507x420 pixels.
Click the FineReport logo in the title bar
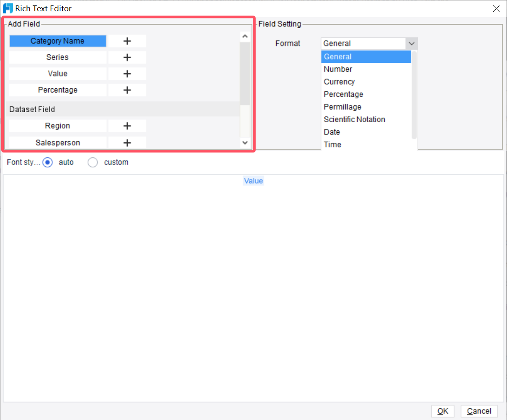pos(7,8)
